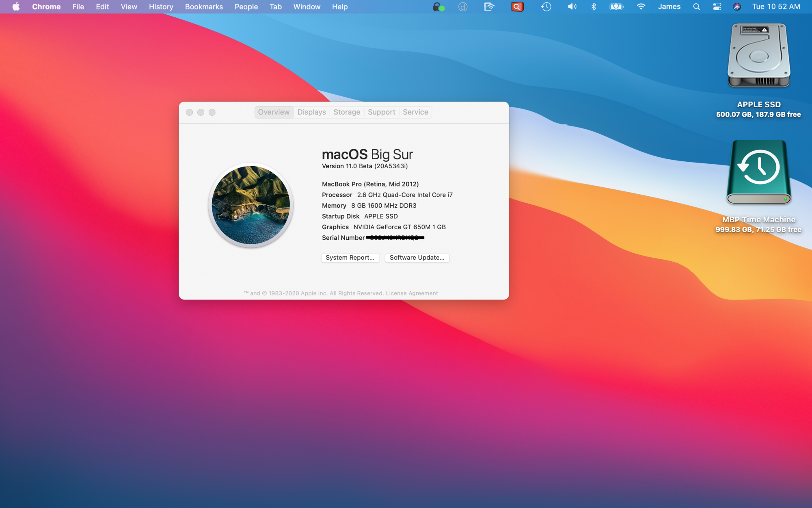Image resolution: width=812 pixels, height=508 pixels.
Task: Open Chrome's Bookmarks menu
Action: (x=204, y=7)
